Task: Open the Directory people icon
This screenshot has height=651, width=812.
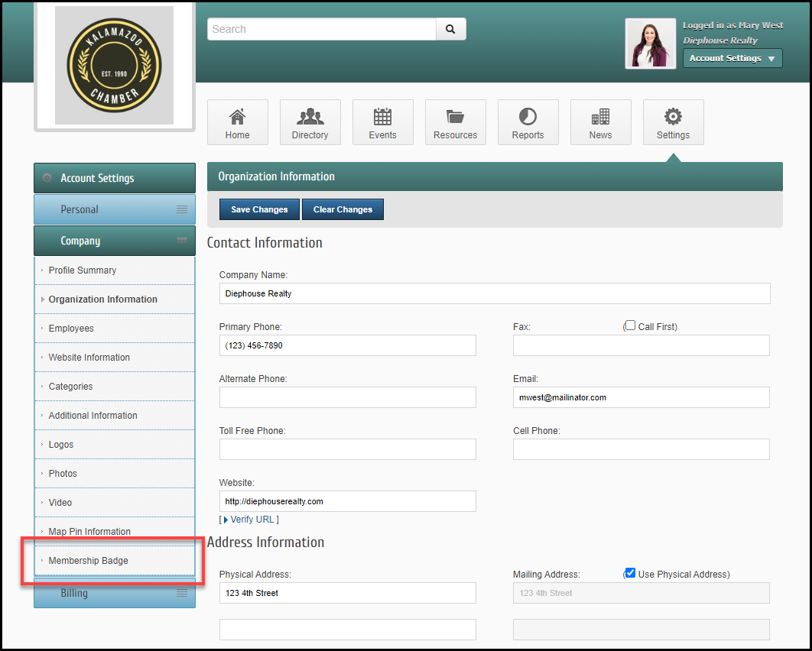Action: (x=310, y=117)
